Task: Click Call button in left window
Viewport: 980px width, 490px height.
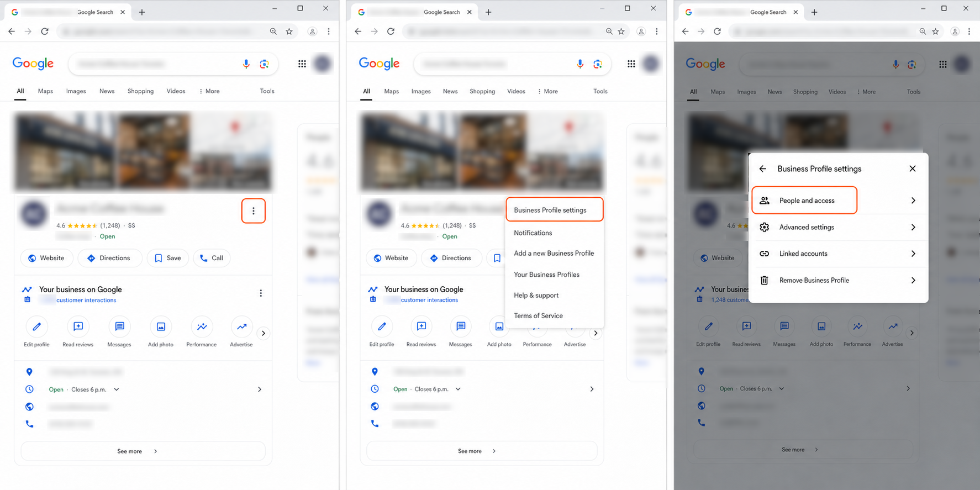Action: (212, 258)
